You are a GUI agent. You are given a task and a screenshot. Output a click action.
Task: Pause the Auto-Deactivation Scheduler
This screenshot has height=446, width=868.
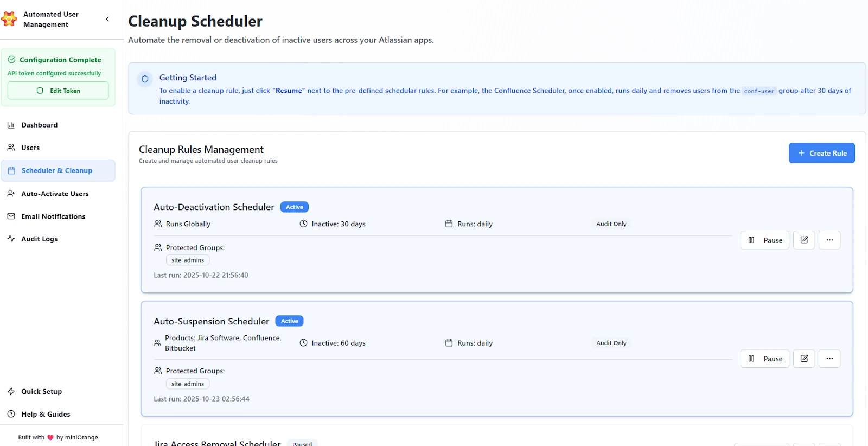(x=764, y=240)
